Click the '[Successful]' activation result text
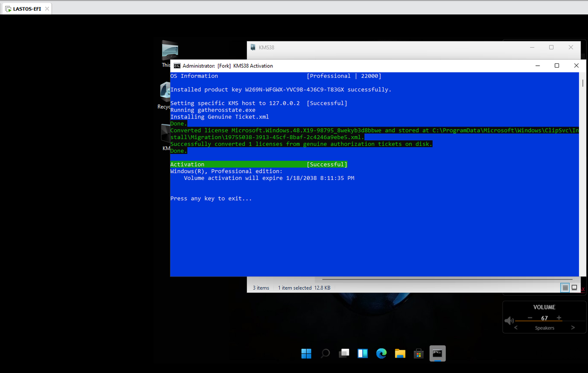 [x=327, y=165]
